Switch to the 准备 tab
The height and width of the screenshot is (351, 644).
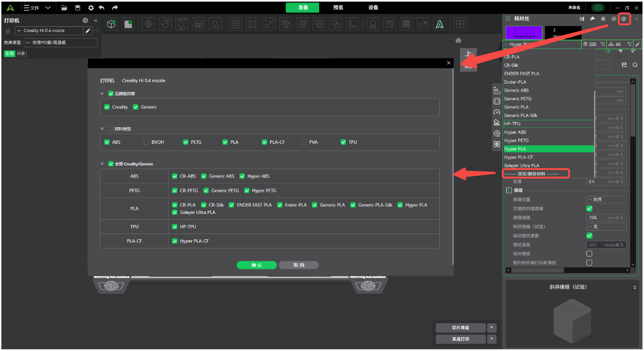click(303, 8)
